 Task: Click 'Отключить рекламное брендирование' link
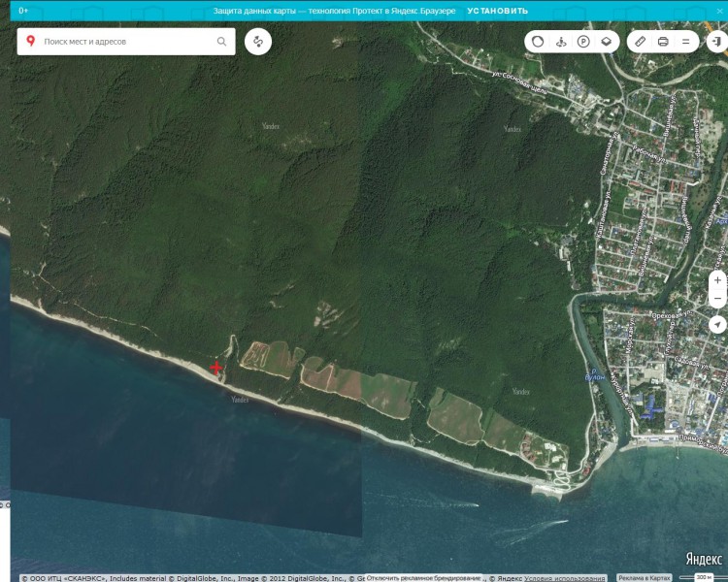click(423, 578)
